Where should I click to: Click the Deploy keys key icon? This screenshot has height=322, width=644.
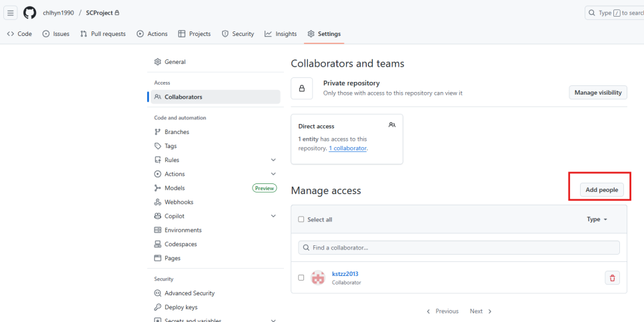(158, 307)
